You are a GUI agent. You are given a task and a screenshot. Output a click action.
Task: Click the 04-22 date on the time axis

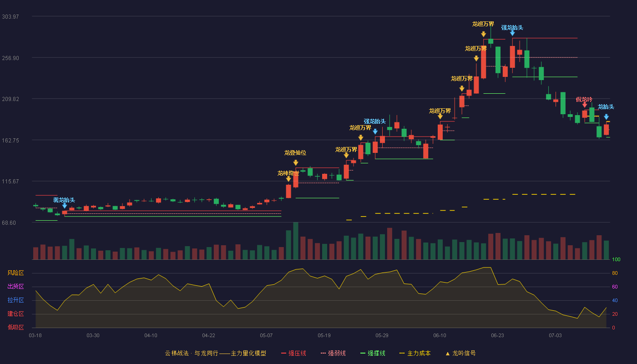click(208, 335)
